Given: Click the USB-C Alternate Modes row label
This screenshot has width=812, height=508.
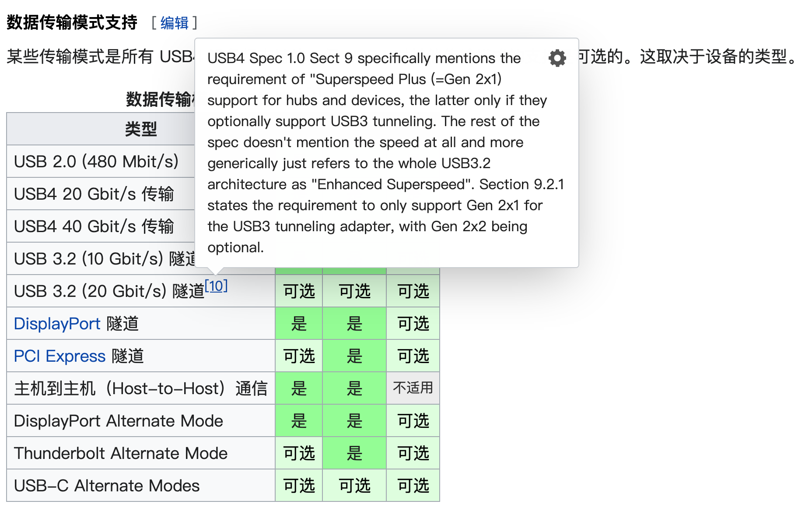Looking at the screenshot, I should tap(107, 486).
